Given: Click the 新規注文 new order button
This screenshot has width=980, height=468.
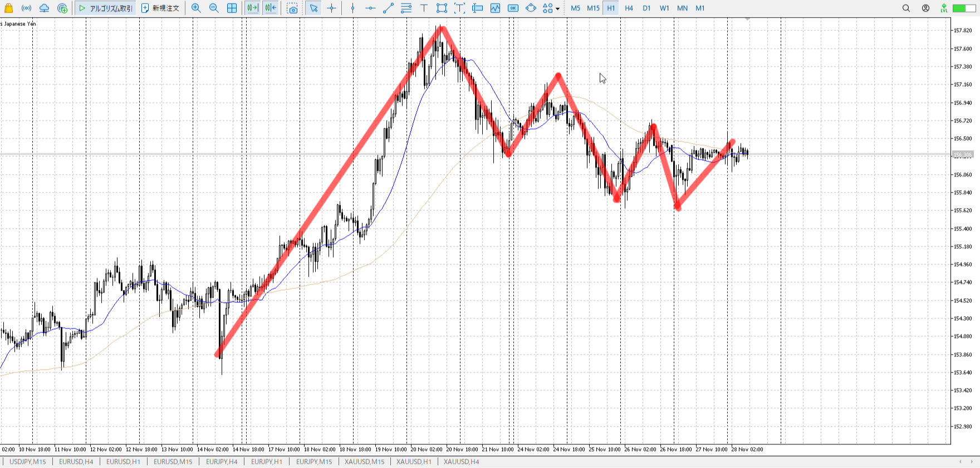Looking at the screenshot, I should tap(160, 8).
